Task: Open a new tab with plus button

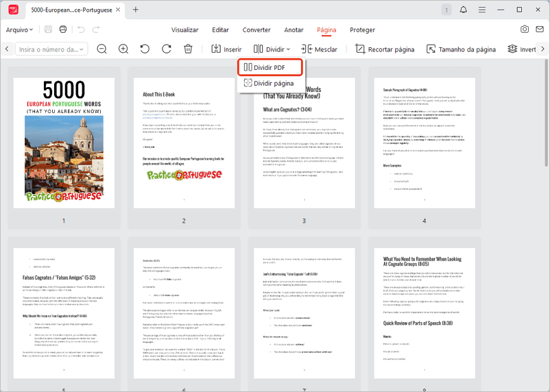Action: pos(135,10)
